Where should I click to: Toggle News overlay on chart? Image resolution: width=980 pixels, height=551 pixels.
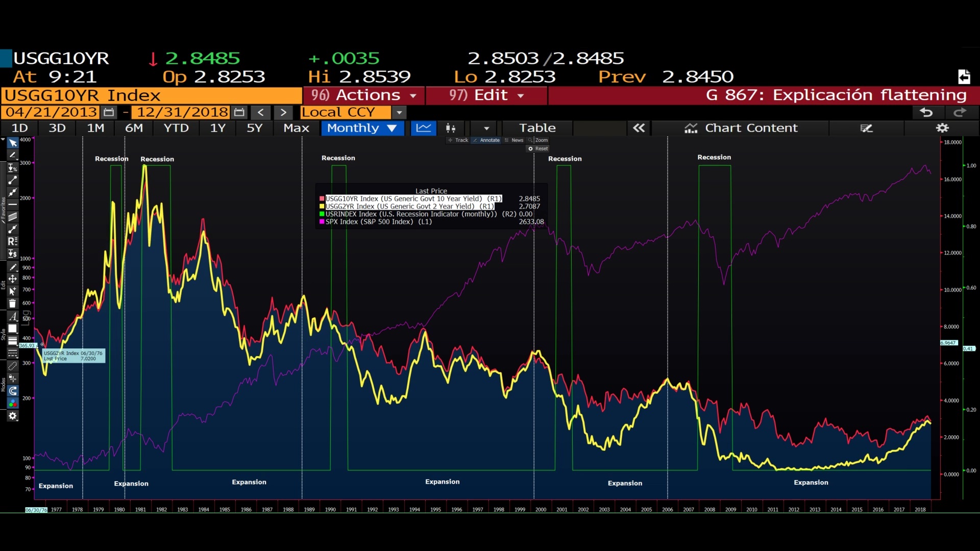[x=514, y=140]
